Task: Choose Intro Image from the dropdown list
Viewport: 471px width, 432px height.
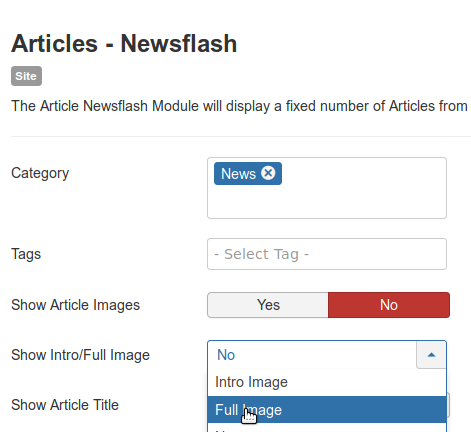Action: pyautogui.click(x=327, y=382)
